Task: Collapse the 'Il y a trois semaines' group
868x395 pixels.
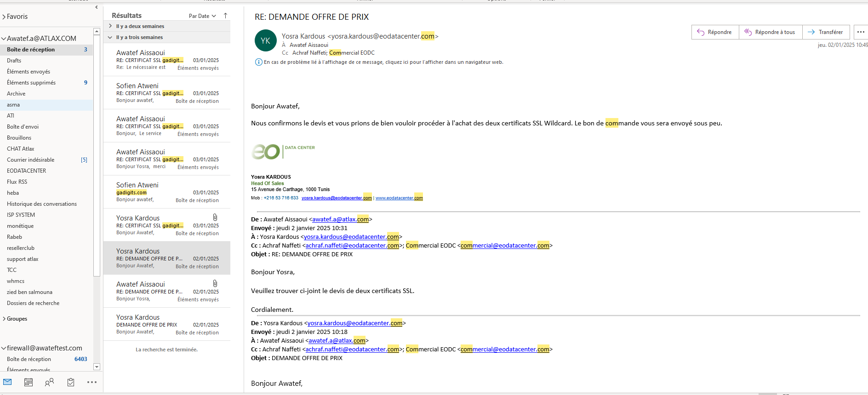Action: (110, 37)
